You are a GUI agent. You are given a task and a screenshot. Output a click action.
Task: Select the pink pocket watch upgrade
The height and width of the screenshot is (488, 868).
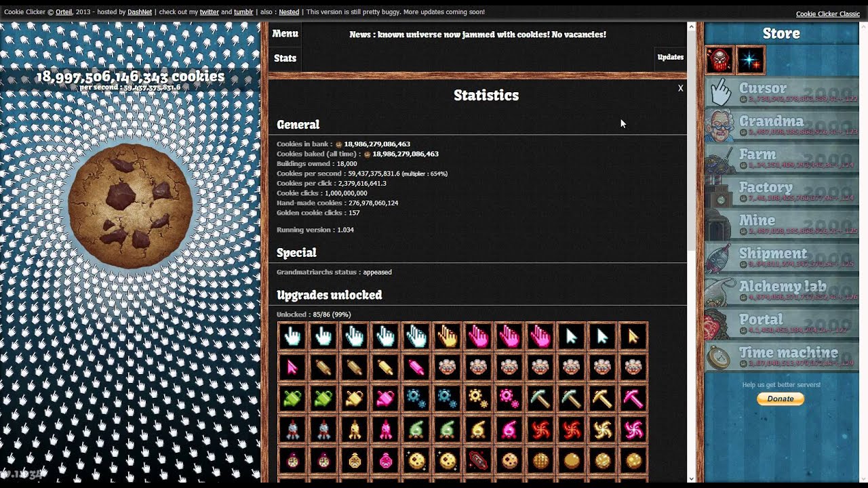(x=385, y=461)
